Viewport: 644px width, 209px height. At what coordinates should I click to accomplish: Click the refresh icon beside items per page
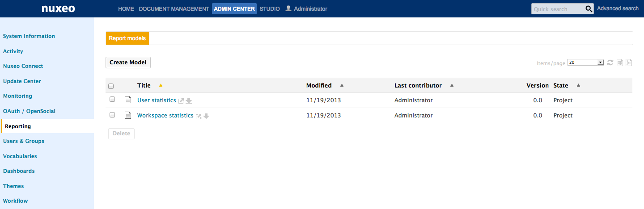tap(610, 63)
